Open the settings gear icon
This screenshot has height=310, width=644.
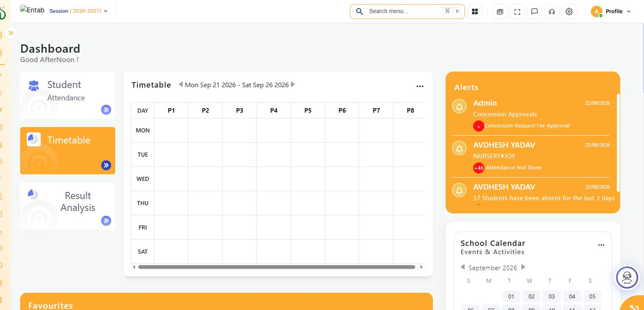click(x=569, y=12)
